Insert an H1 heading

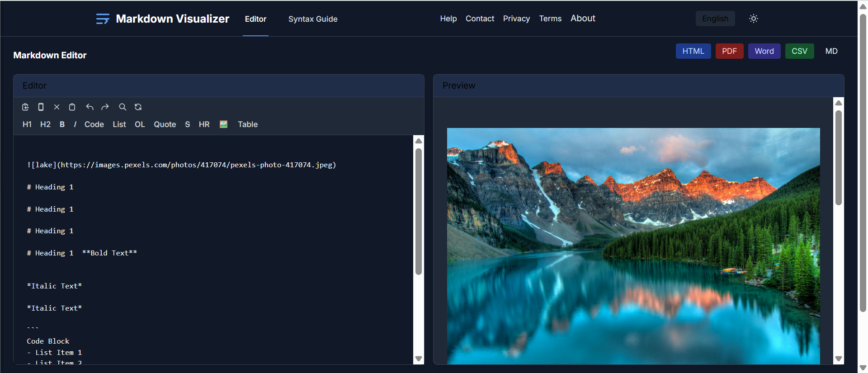27,124
